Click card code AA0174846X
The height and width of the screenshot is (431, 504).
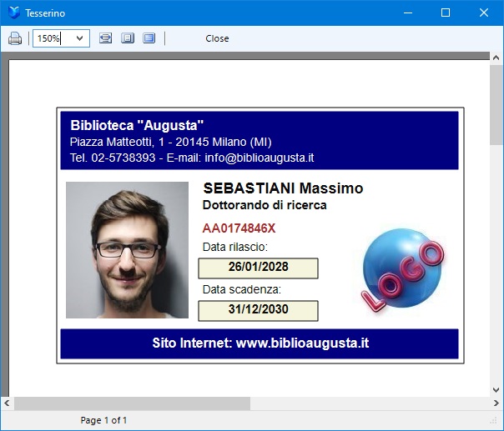[x=239, y=228]
